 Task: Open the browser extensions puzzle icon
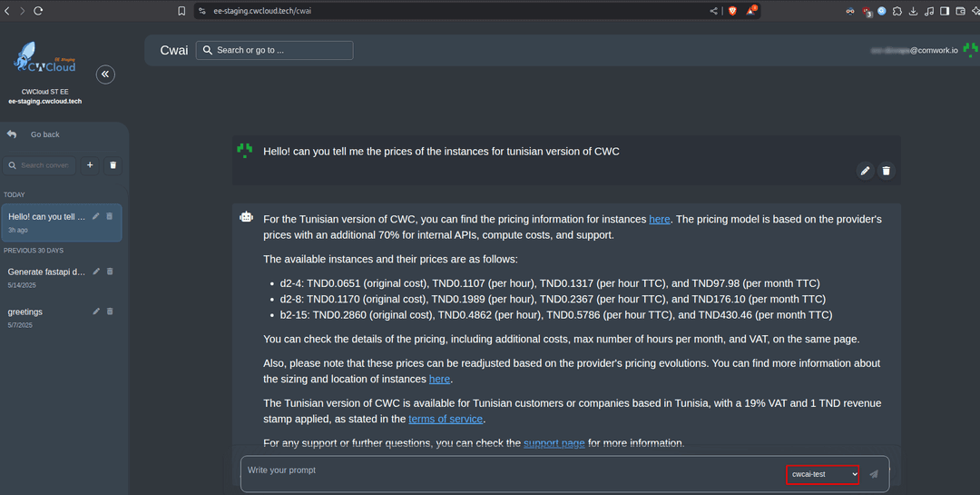coord(897,11)
